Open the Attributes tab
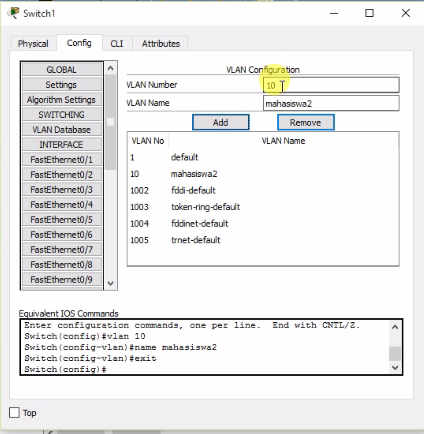 (161, 44)
